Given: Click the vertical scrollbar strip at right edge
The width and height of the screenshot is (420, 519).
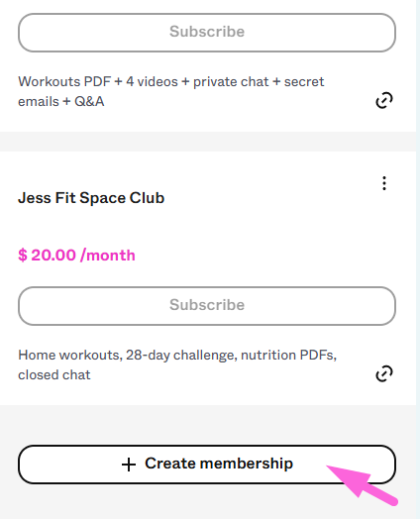Looking at the screenshot, I should (418, 259).
